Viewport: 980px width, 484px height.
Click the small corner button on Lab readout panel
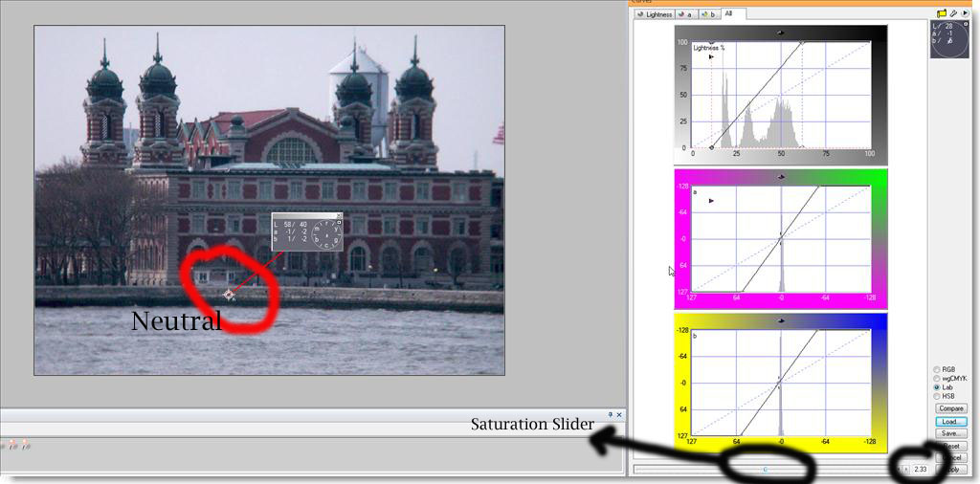965,24
